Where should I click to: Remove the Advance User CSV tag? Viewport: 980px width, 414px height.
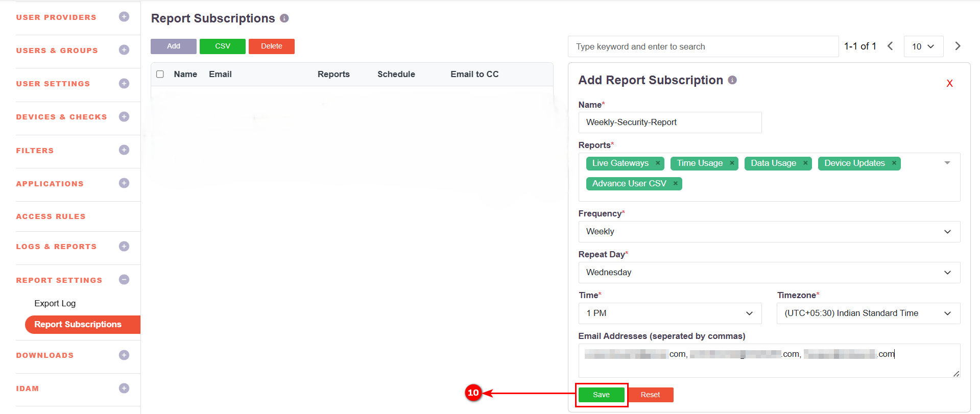[675, 184]
